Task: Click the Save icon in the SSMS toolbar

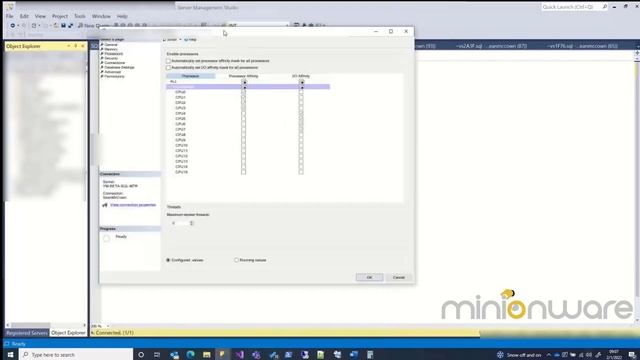Action: click(x=63, y=25)
